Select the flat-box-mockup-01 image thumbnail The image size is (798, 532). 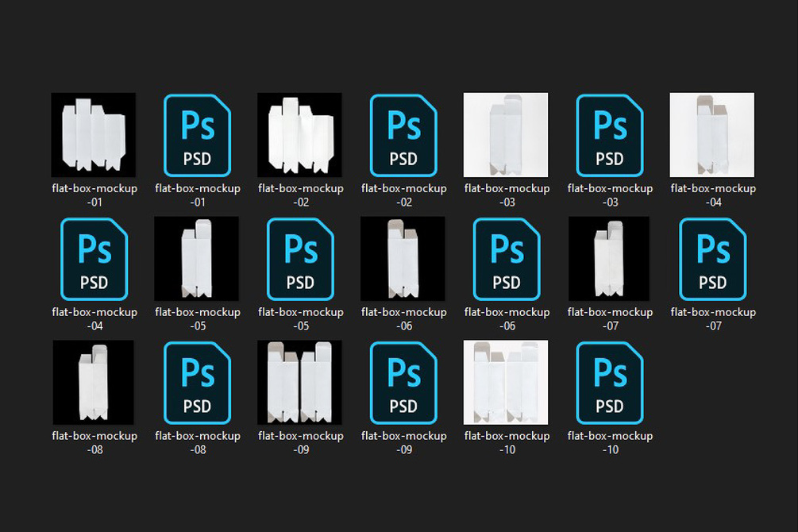click(x=94, y=135)
